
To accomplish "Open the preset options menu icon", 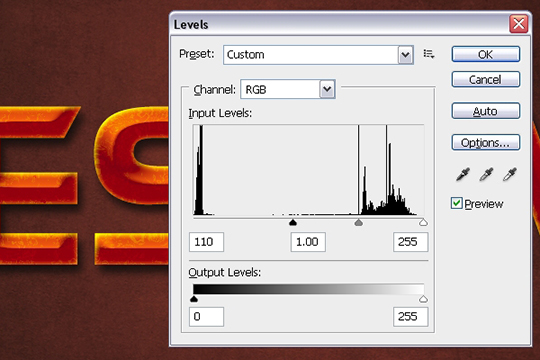I will tap(429, 54).
